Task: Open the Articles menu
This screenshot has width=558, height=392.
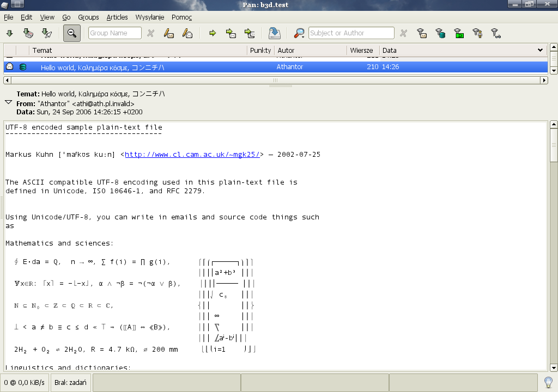Action: [x=117, y=17]
